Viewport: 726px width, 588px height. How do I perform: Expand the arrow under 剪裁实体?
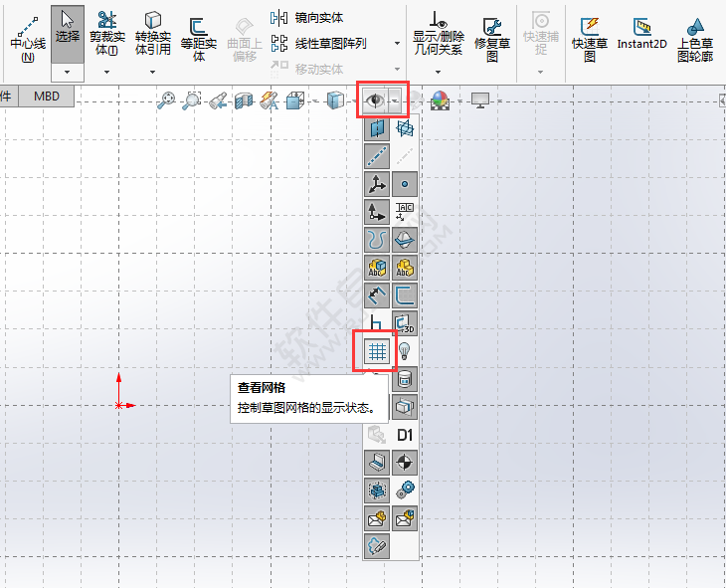(107, 73)
